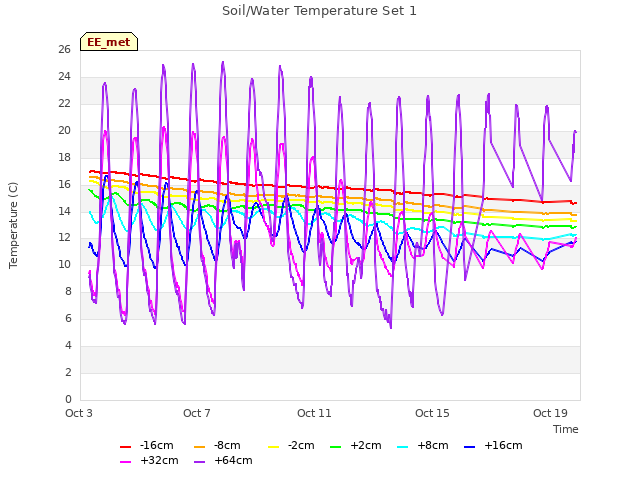Screen dimensions: 640x480
Task: Click the 24 y-axis tick label
Action: click(64, 76)
